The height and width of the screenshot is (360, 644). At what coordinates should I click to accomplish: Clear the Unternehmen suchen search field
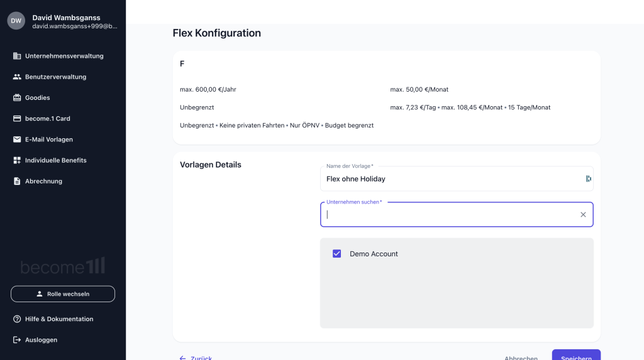tap(583, 215)
